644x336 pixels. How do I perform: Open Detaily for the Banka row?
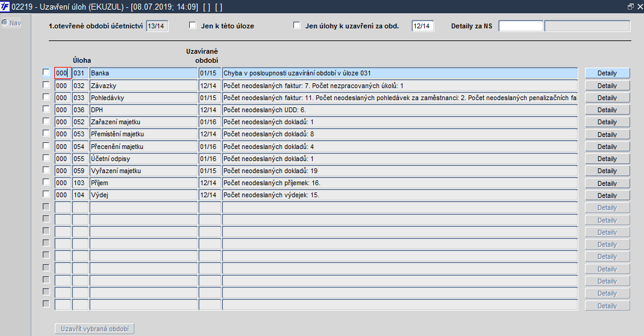pos(607,73)
